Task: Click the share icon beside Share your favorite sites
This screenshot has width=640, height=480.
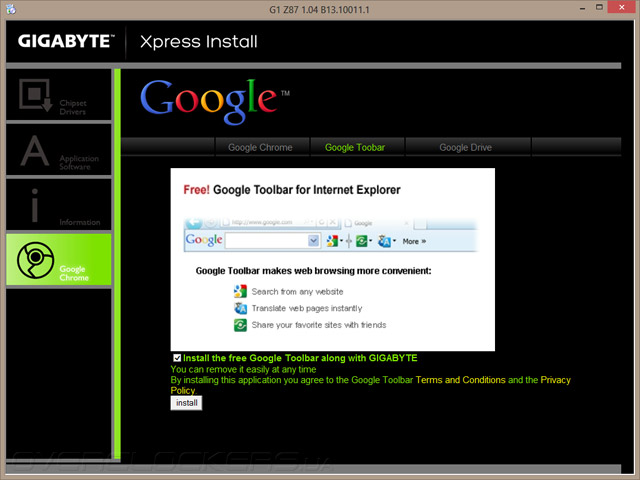Action: [240, 325]
